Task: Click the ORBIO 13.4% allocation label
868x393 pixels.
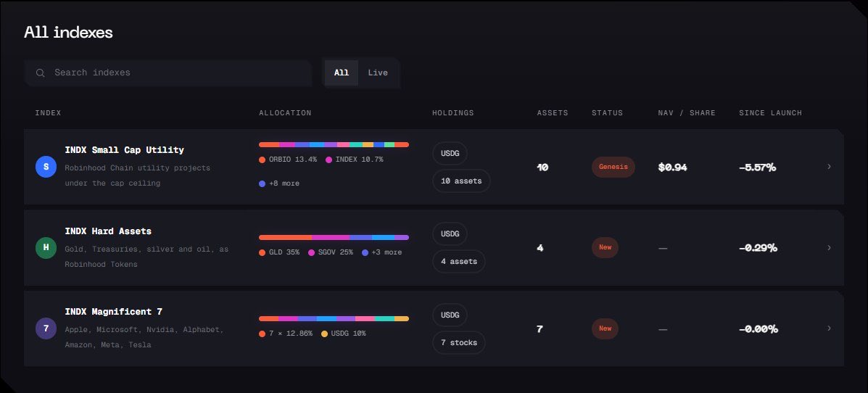Action: click(293, 160)
